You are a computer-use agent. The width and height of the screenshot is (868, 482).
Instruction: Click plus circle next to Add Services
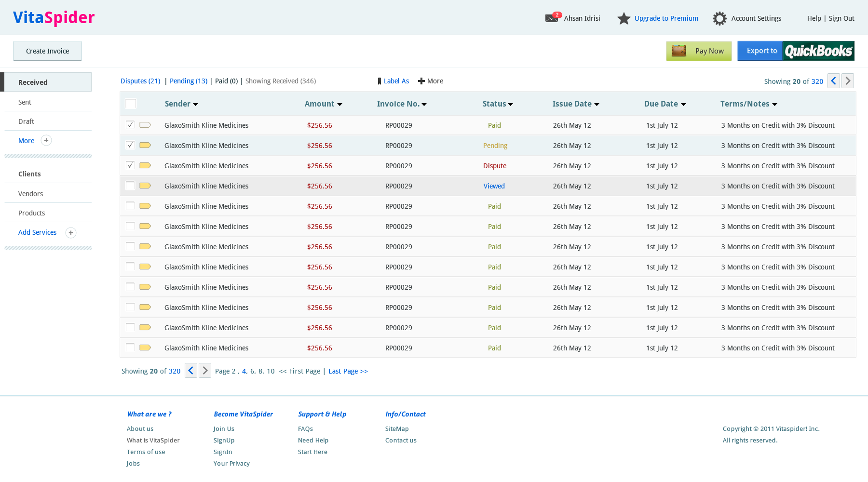[71, 233]
